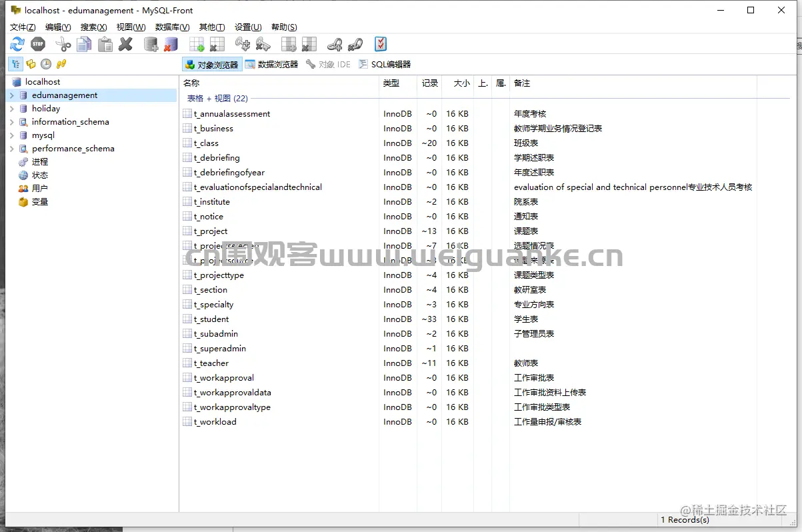Screen dimensions: 802x532
Task: Click the delete key icon in toolbar
Action: [263, 45]
